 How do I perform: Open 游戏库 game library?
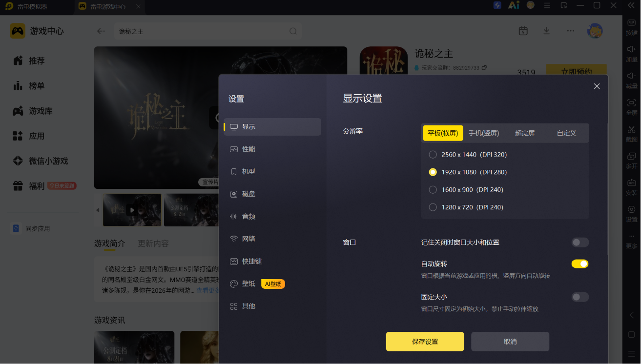[33, 111]
